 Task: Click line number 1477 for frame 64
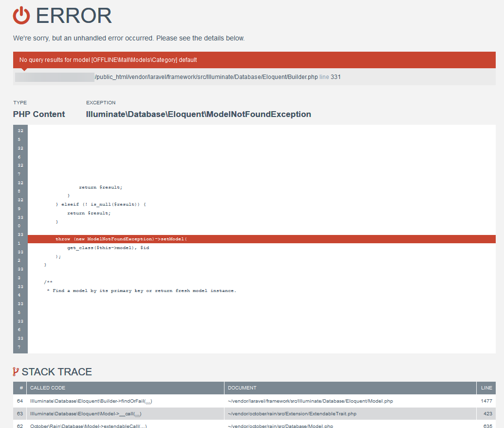click(x=486, y=400)
